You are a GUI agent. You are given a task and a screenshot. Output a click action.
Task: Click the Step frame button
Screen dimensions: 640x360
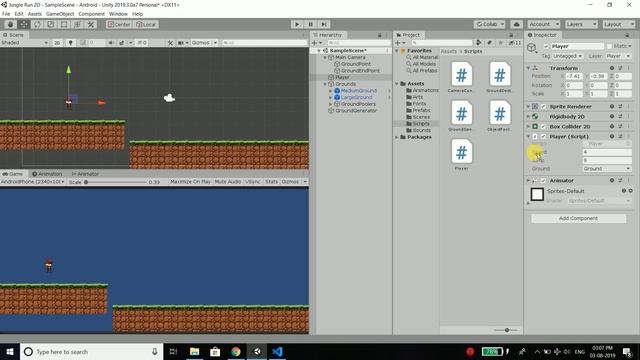coord(324,24)
